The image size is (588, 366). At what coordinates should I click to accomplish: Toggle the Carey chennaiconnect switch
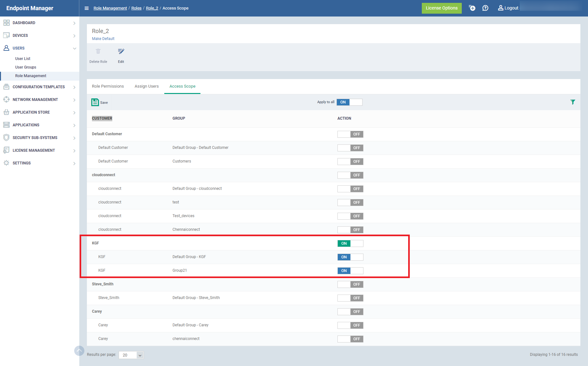pos(350,339)
